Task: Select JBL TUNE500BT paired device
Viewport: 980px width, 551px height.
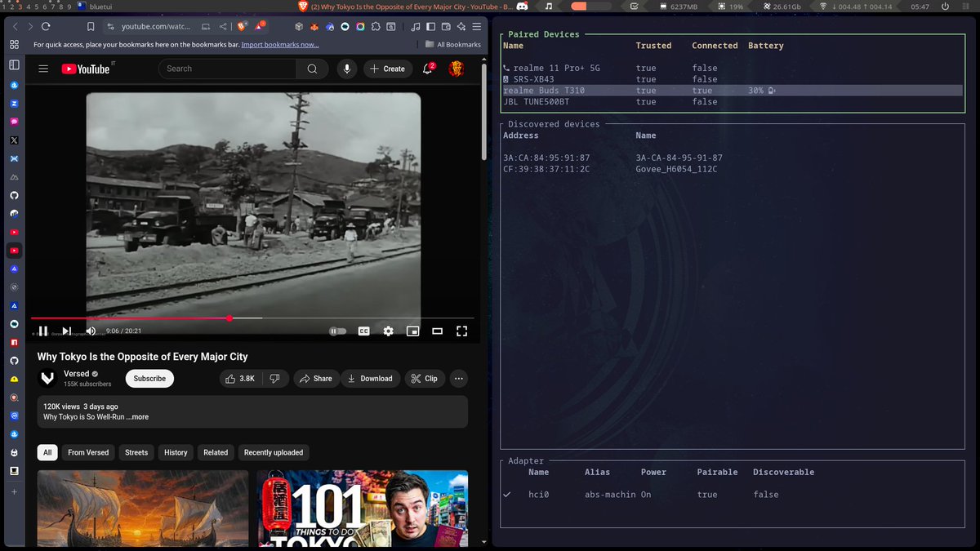Action: (x=733, y=102)
